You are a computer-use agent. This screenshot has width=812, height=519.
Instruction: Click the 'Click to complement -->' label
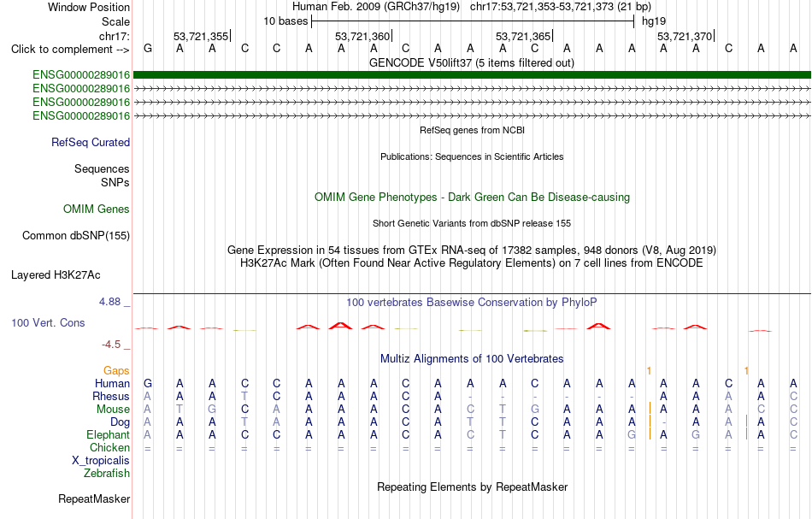tap(70, 50)
